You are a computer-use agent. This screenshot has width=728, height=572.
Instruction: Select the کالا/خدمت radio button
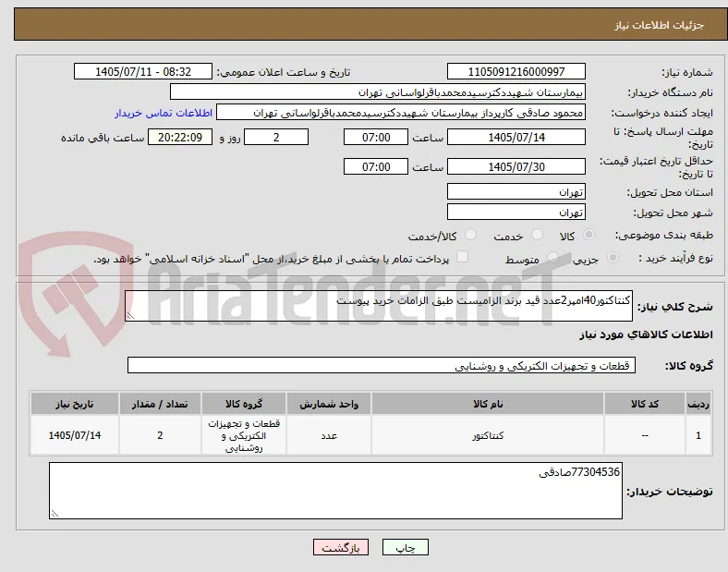pyautogui.click(x=471, y=235)
